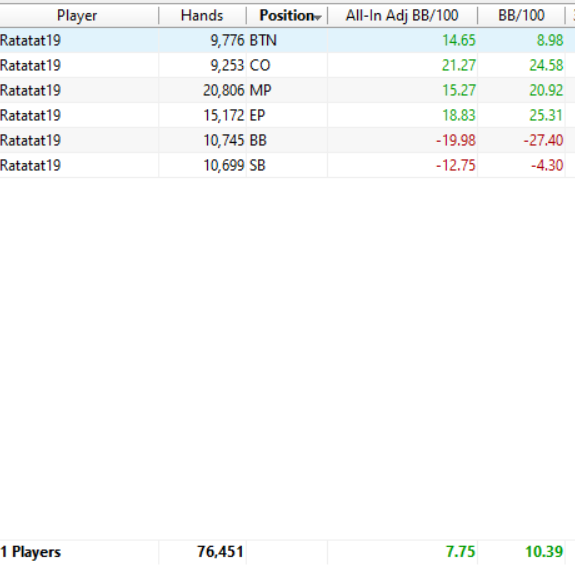Click the -12.75 adjusted BB/100 value

click(456, 165)
